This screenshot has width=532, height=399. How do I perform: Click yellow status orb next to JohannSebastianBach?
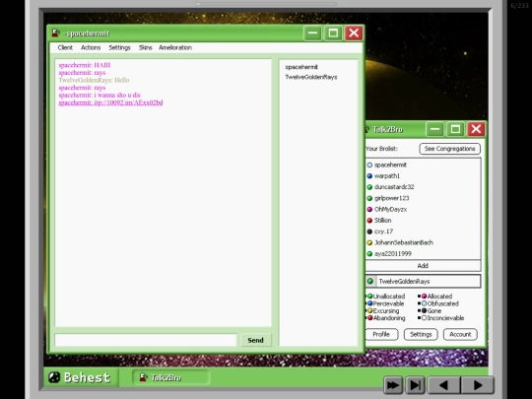pos(369,243)
